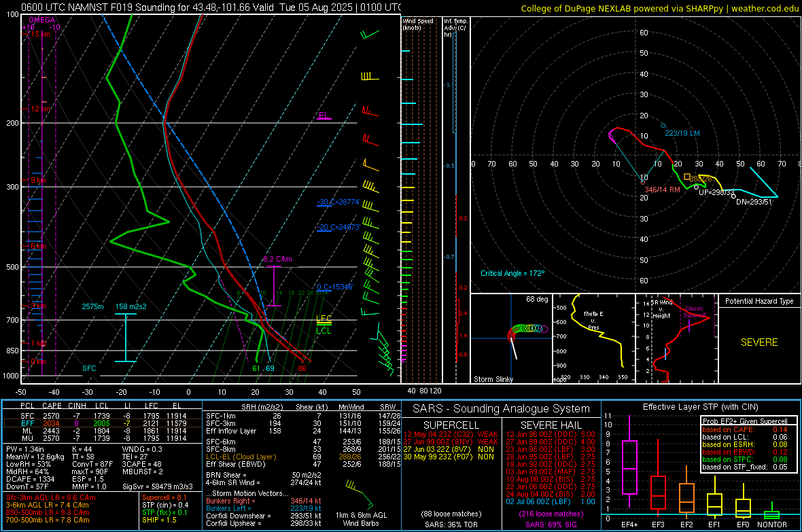Viewport: 802px width, 532px height.
Task: Click the Sfc-3km AGL LR = 8.6 C/km line
Action: coord(51,498)
